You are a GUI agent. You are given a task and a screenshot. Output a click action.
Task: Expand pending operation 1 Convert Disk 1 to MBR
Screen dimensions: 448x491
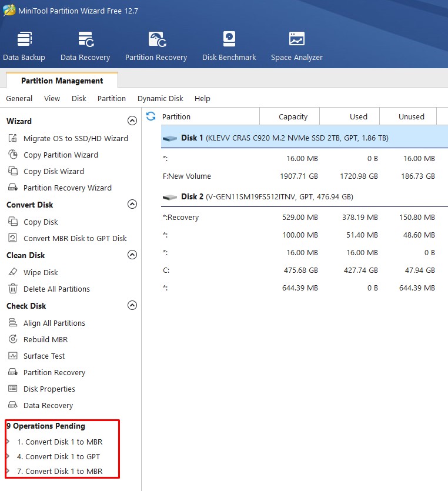pyautogui.click(x=8, y=442)
